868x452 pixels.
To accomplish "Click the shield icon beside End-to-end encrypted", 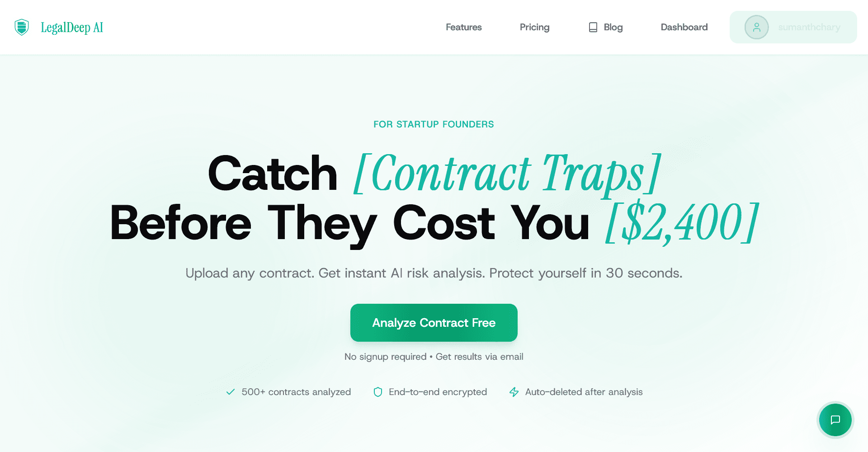I will (378, 392).
